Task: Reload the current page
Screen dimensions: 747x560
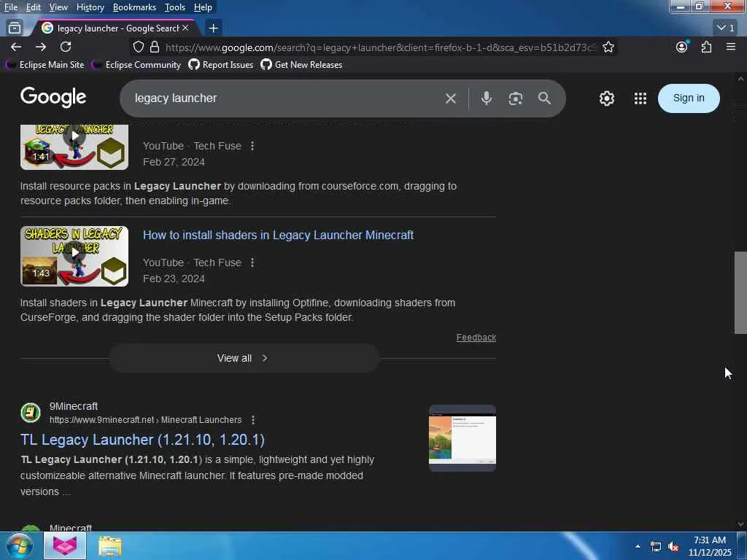Action: 66,47
